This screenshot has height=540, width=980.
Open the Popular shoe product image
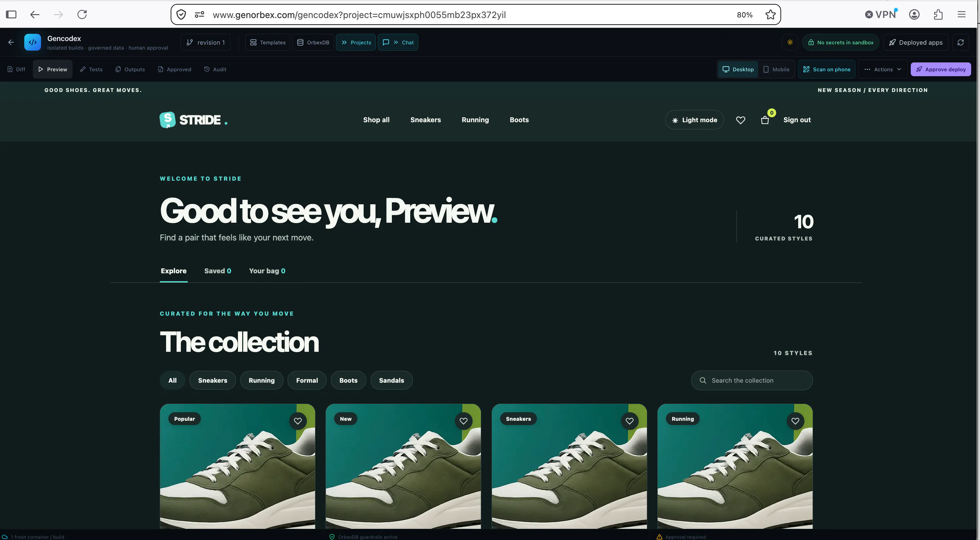[237, 466]
